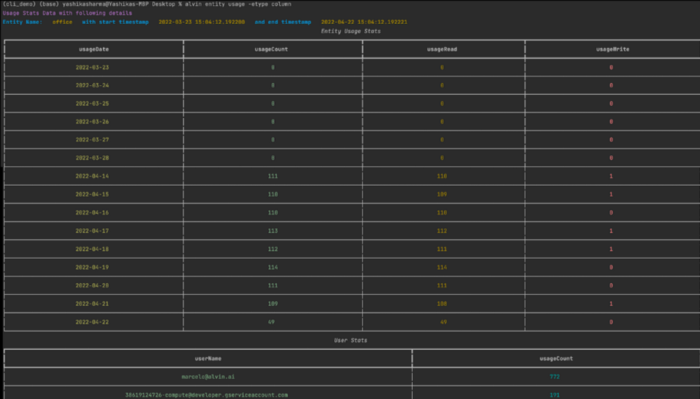Screen dimensions: 700x399
Task: Click usageWrite 0 in the 2022-03-28 row
Action: [611, 158]
